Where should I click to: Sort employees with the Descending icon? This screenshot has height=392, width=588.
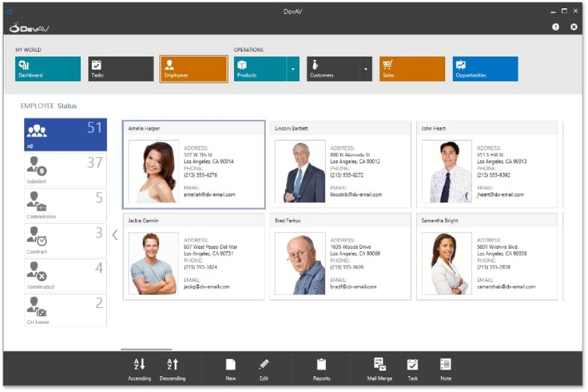pos(172,364)
